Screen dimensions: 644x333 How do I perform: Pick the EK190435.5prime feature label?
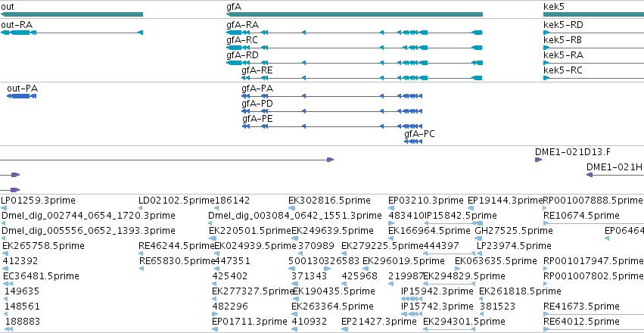pos(334,291)
